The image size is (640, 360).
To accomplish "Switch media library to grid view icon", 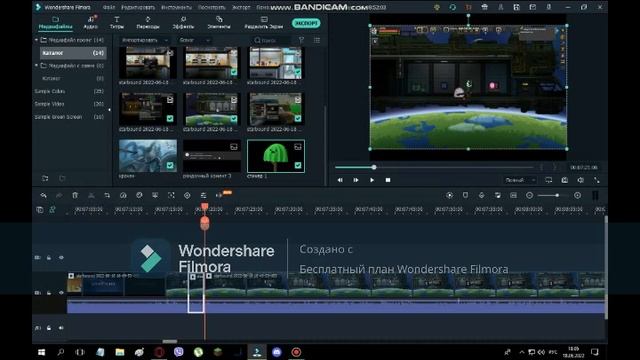I will [317, 40].
